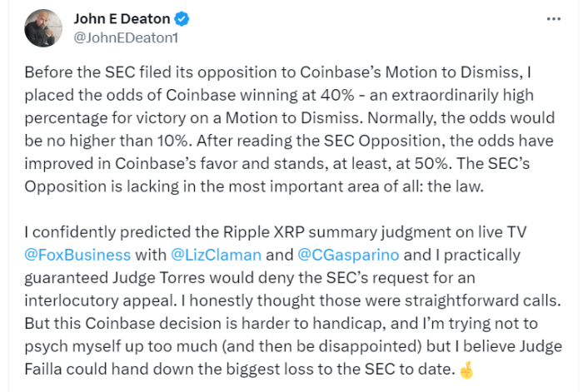Open John E Deaton's profile picture
The width and height of the screenshot is (583, 392).
[43, 28]
